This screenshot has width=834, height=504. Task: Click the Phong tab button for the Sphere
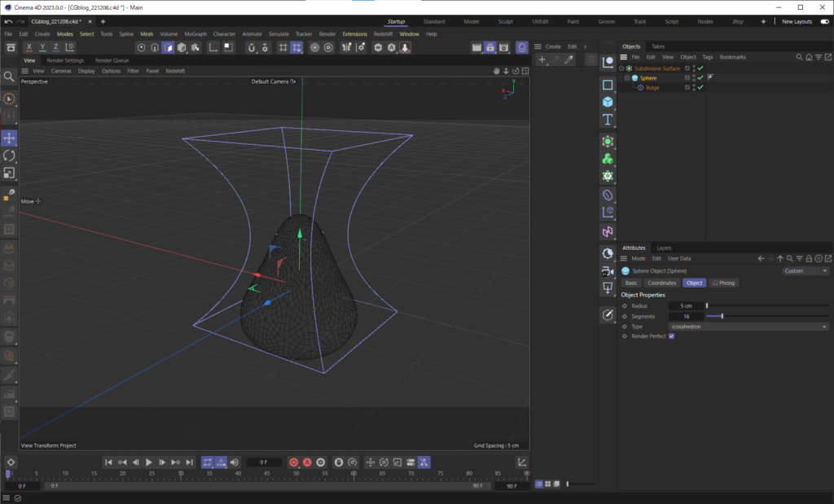[x=723, y=283]
